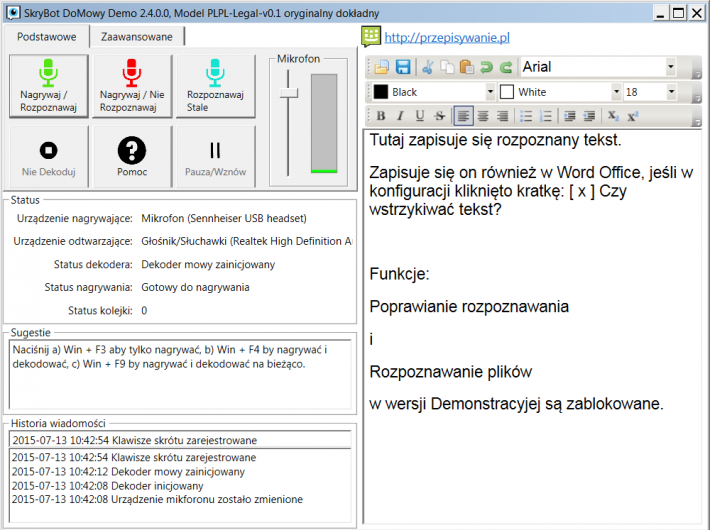Select 'Dekoder mowy zainicjowany' history entry
Screen dimensions: 710x530
(128, 472)
